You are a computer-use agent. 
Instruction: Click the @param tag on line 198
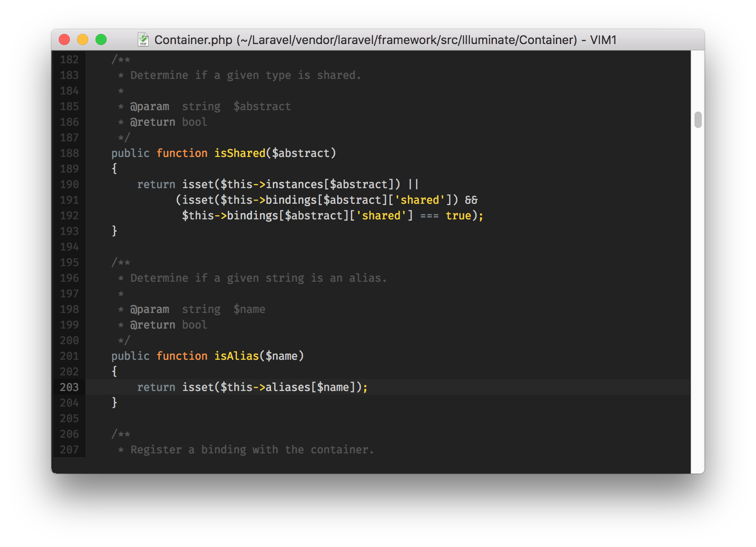click(150, 309)
